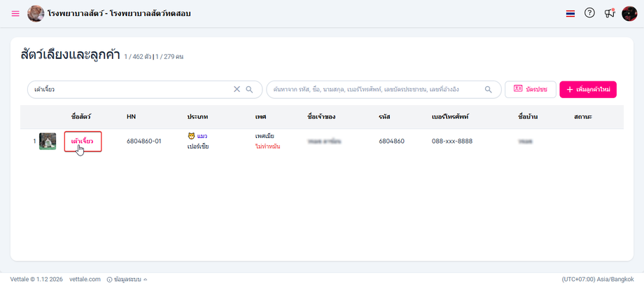Open pet record เต้าเจี้ยว
The height and width of the screenshot is (286, 644).
pyautogui.click(x=83, y=141)
